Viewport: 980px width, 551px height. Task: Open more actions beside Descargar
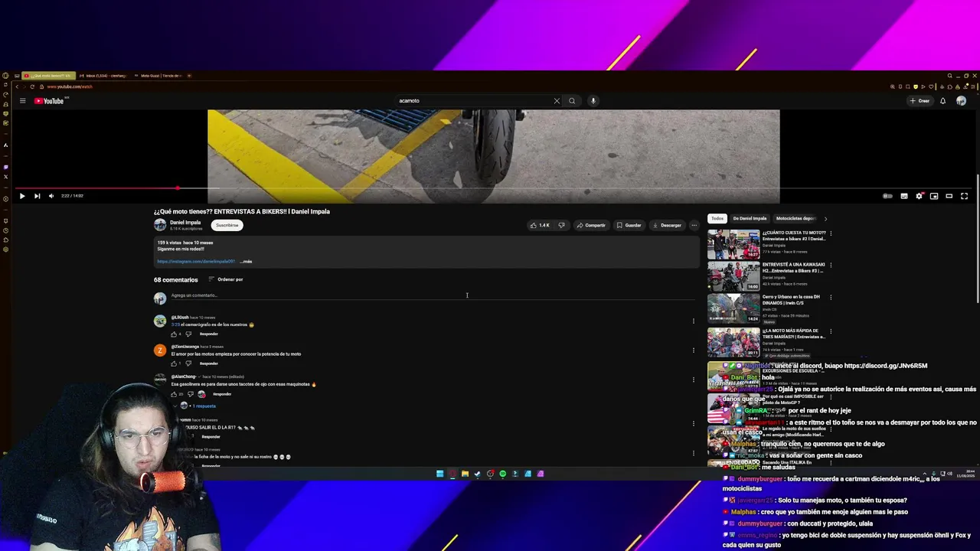click(x=694, y=225)
